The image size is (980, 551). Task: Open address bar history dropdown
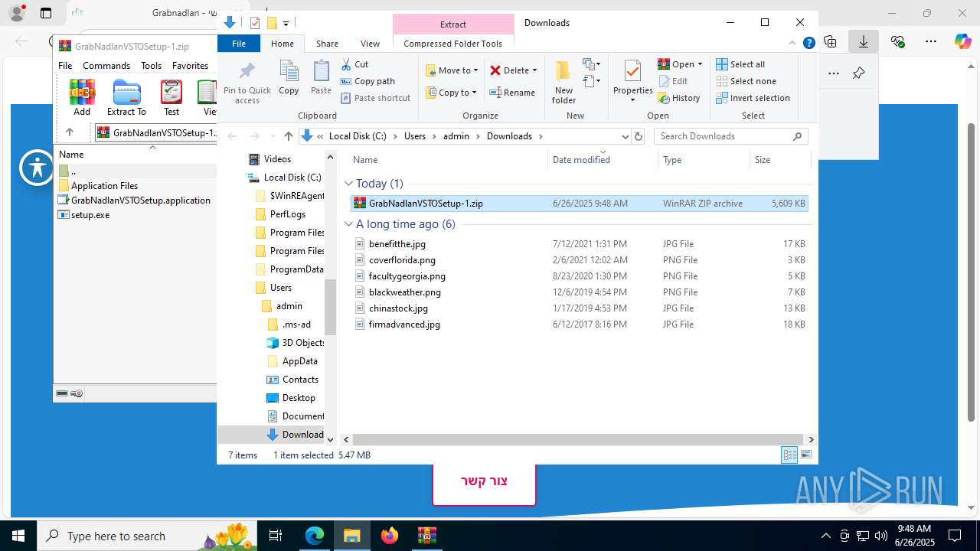tap(626, 136)
